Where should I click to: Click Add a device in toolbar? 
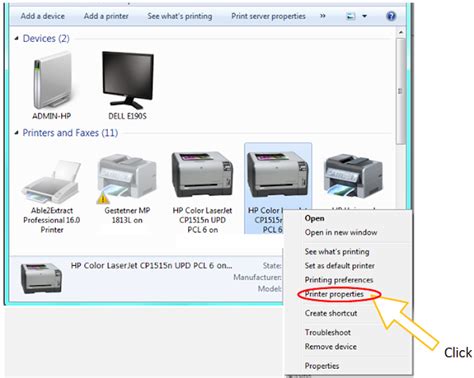point(43,16)
